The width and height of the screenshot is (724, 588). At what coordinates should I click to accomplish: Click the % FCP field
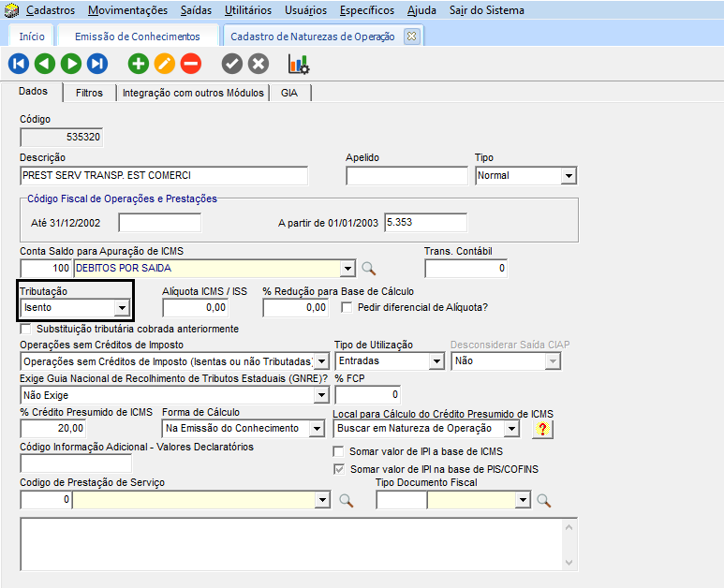[367, 394]
